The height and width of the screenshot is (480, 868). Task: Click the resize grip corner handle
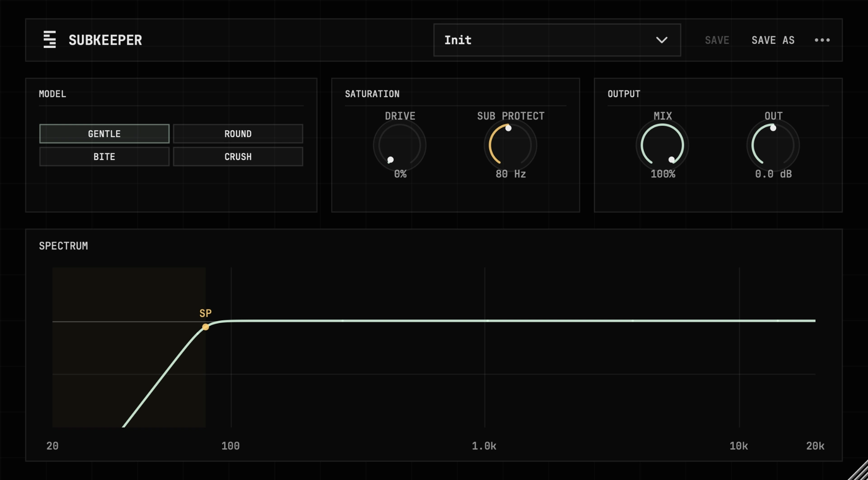[x=858, y=470]
